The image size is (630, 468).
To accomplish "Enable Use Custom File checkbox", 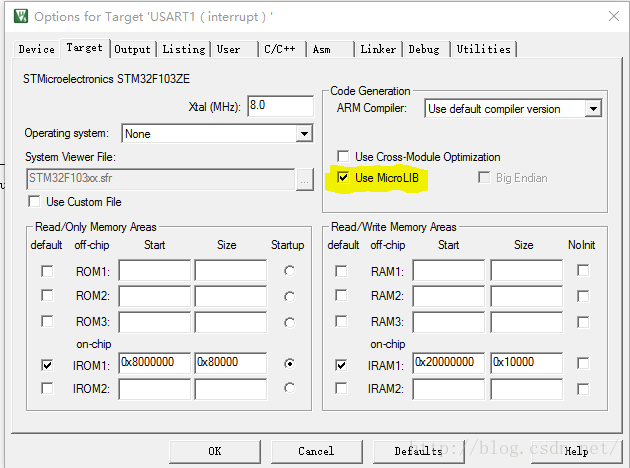I will (35, 201).
